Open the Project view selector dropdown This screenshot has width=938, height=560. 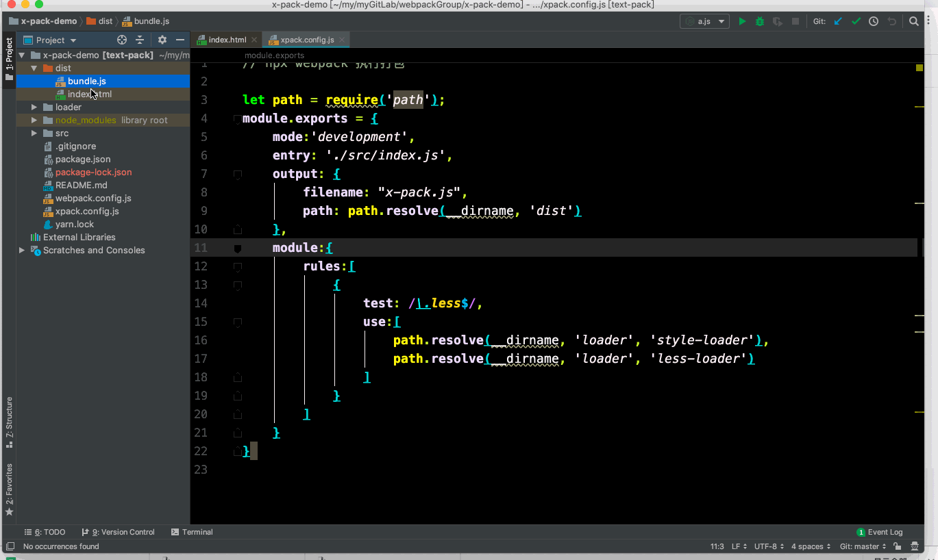tap(51, 40)
